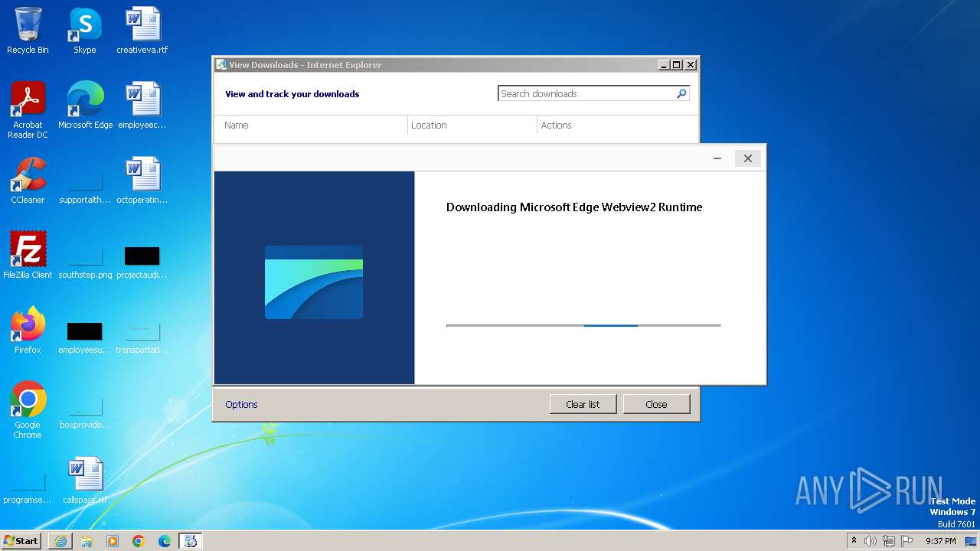The width and height of the screenshot is (980, 551).
Task: Launch Google Chrome desktop shortcut
Action: point(28,409)
